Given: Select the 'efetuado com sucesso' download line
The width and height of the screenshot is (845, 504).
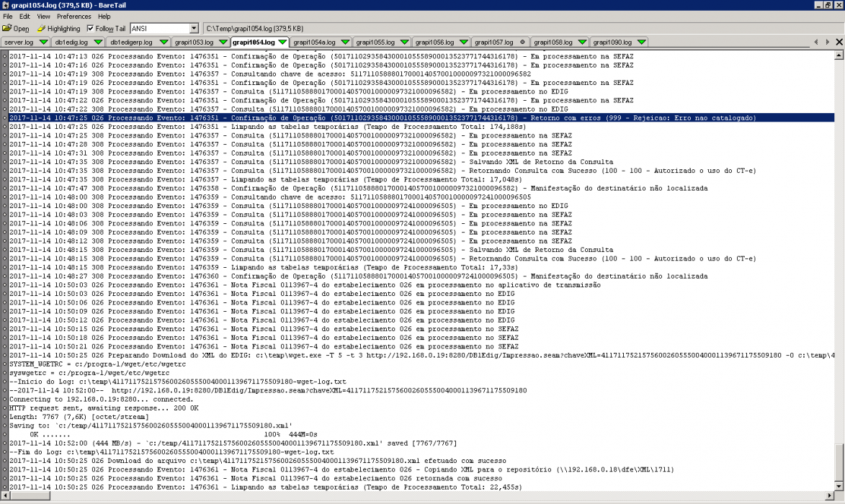Looking at the screenshot, I should (x=258, y=460).
